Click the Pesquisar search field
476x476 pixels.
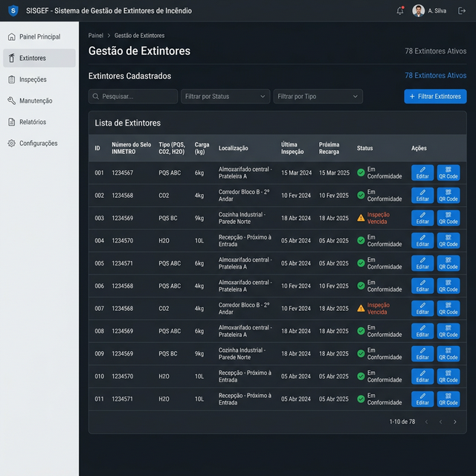[133, 97]
